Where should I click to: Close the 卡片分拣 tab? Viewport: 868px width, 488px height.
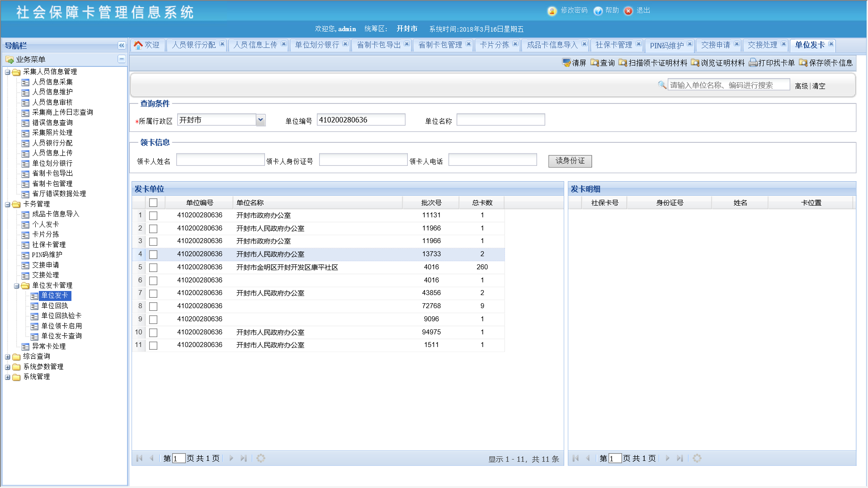515,44
